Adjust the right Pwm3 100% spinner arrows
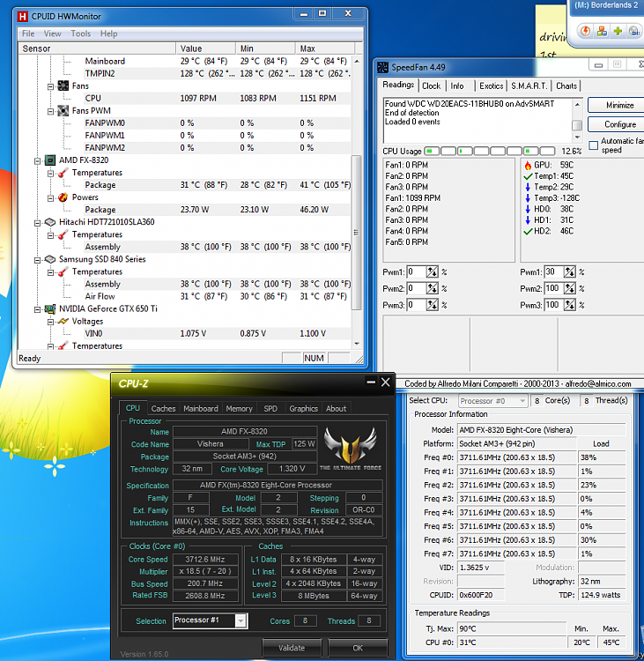This screenshot has width=644, height=661. tap(570, 305)
